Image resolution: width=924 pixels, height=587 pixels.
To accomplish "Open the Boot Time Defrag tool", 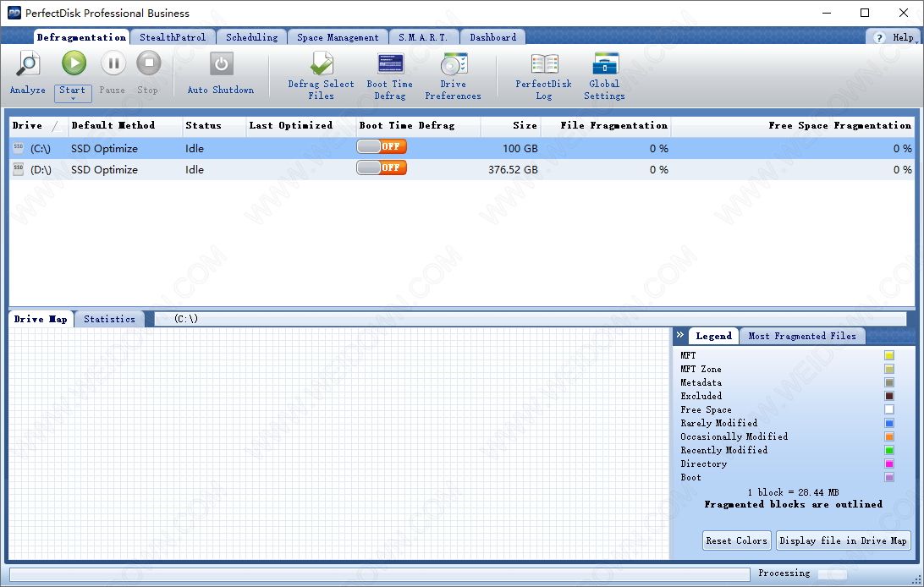I will [390, 64].
